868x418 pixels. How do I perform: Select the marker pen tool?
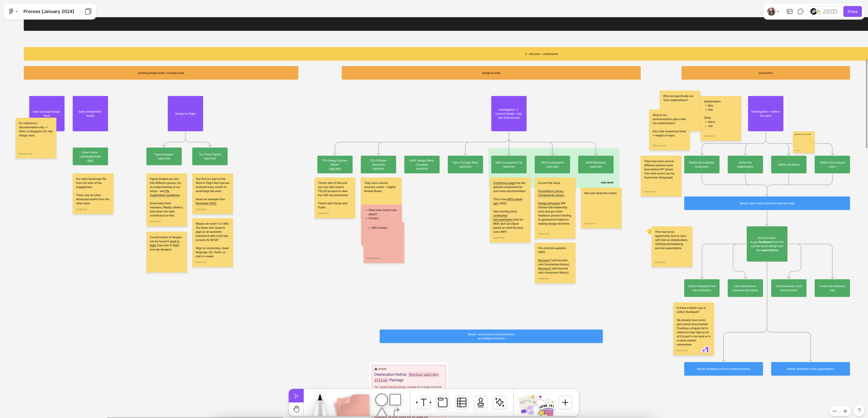[x=320, y=404]
